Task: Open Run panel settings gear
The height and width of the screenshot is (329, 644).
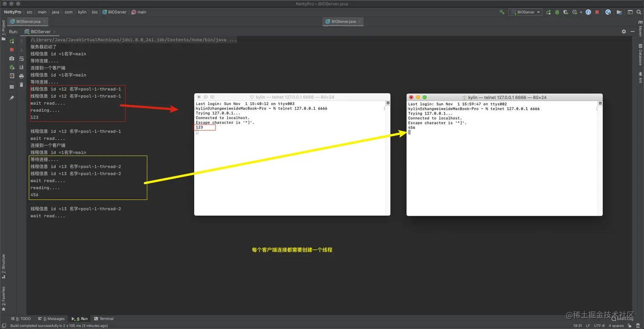Action: coord(624,31)
